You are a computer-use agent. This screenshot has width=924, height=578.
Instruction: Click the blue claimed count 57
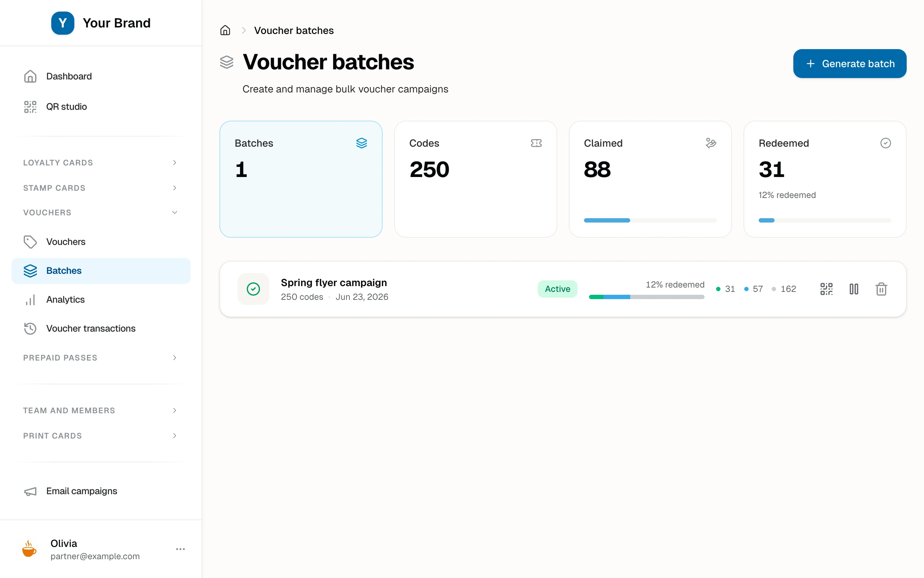pyautogui.click(x=753, y=289)
